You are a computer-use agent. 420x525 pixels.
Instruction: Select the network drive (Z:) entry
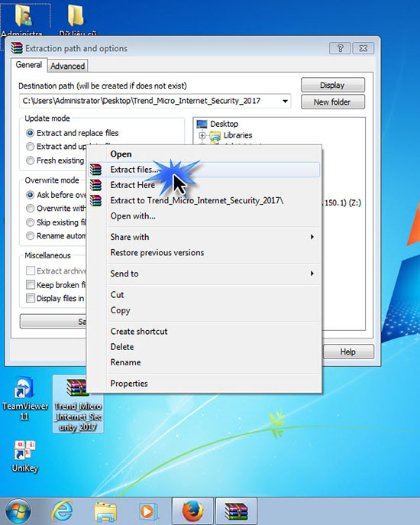(x=342, y=203)
